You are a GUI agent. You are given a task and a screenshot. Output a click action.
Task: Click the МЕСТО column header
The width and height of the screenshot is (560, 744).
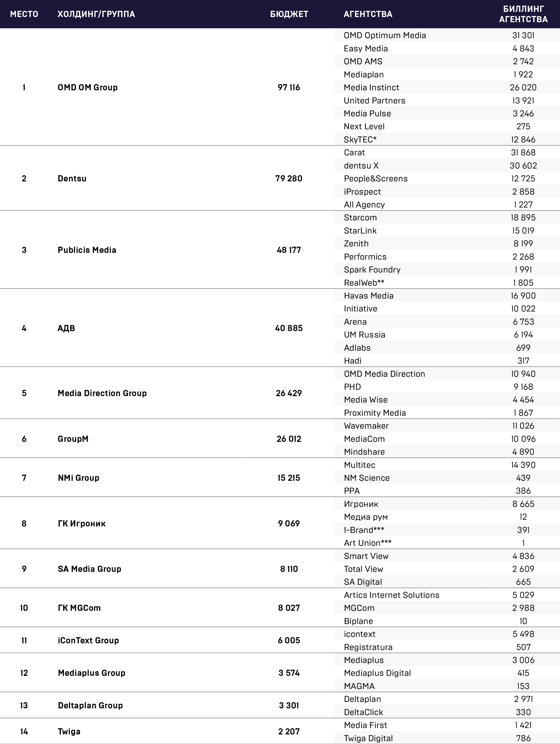tap(24, 14)
